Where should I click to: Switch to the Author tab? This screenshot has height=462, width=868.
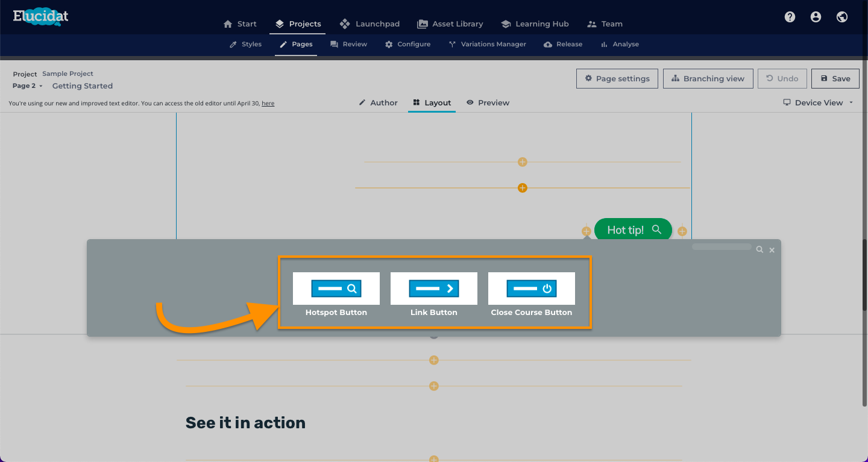coord(378,103)
